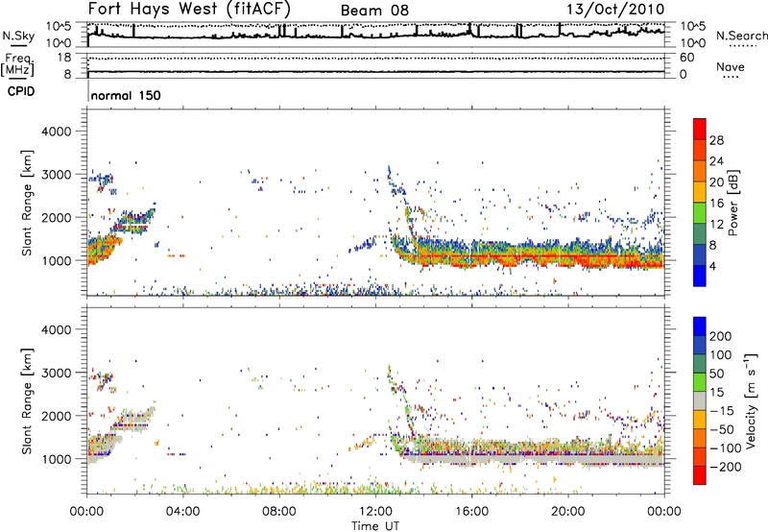
Task: Click the 'CPID' row label
Action: point(21,91)
